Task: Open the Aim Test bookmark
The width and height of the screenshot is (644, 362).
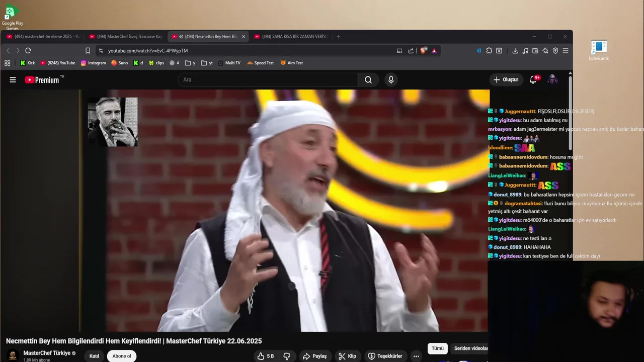Action: [x=292, y=63]
